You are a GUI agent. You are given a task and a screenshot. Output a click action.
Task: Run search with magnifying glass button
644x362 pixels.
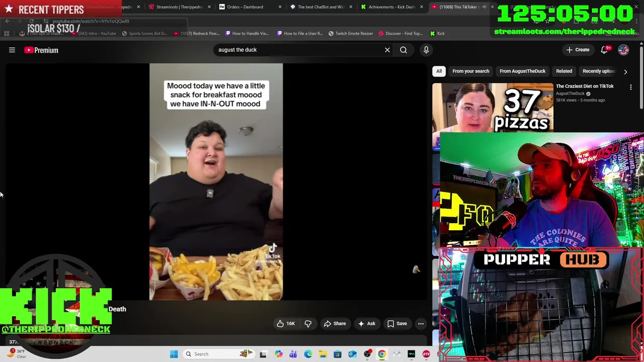point(404,50)
